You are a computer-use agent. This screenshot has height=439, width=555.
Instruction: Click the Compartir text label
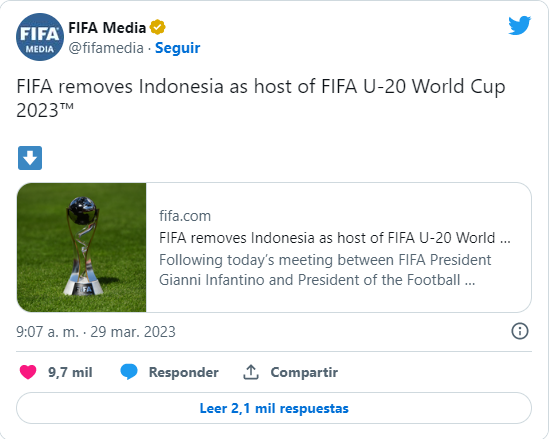tap(304, 372)
